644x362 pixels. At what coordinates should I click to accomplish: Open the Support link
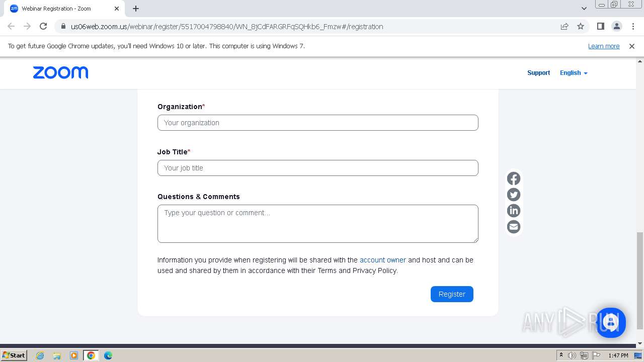tap(538, 73)
